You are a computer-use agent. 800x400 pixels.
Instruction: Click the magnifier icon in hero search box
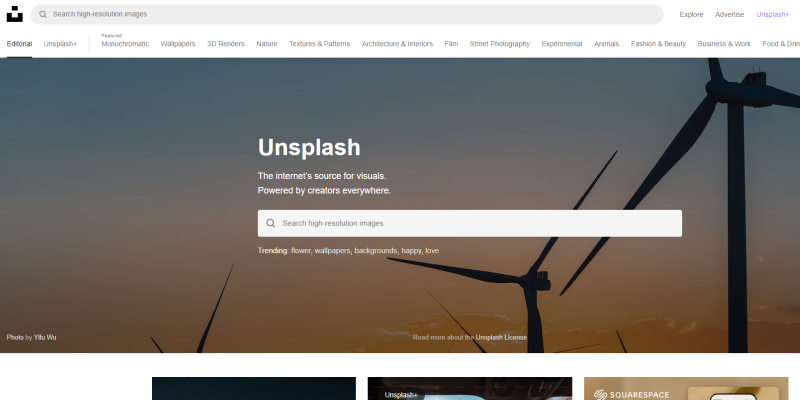tap(271, 223)
